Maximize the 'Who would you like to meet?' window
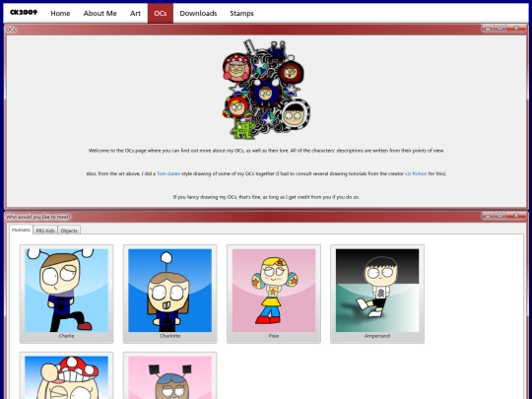Image resolution: width=532 pixels, height=399 pixels. click(499, 216)
